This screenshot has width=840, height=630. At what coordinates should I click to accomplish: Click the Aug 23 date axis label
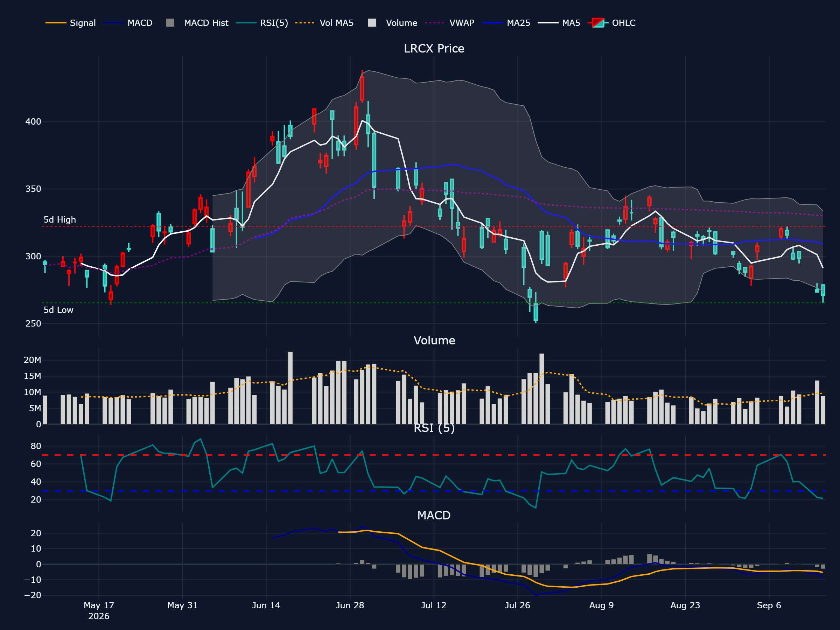click(685, 605)
